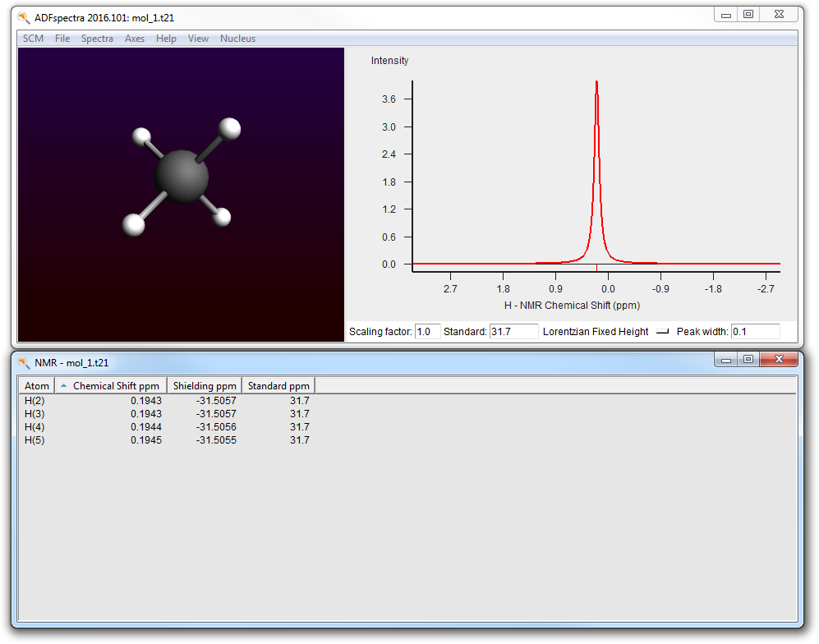Close the NMR - mol_1.t21 window
This screenshot has width=819, height=644.
[x=779, y=360]
